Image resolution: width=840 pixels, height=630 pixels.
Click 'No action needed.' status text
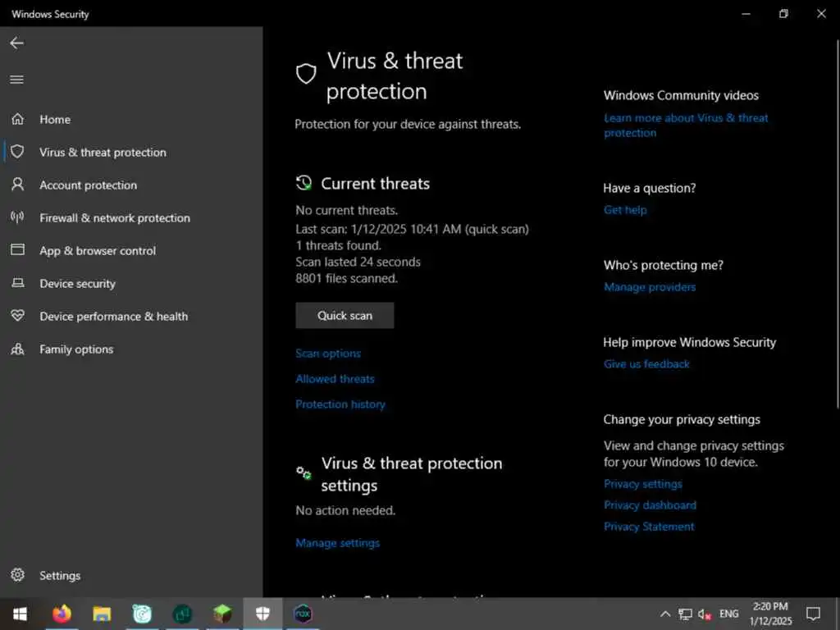[345, 510]
